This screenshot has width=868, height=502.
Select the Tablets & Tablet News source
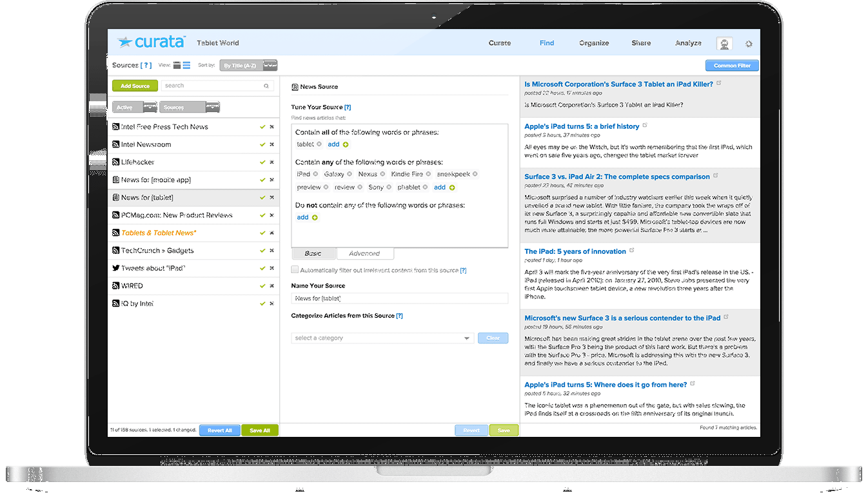coord(193,233)
